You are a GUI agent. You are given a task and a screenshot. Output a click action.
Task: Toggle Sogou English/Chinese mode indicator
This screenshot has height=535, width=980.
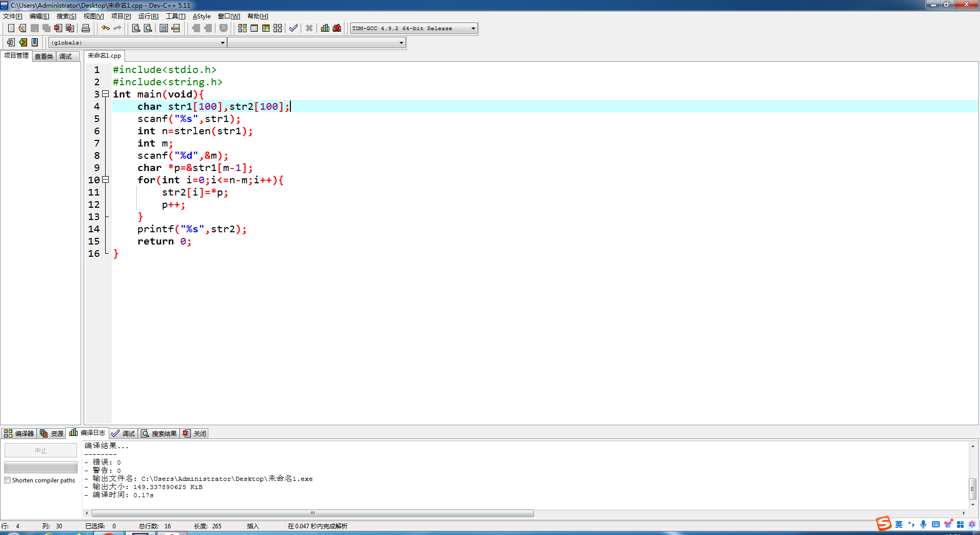899,524
